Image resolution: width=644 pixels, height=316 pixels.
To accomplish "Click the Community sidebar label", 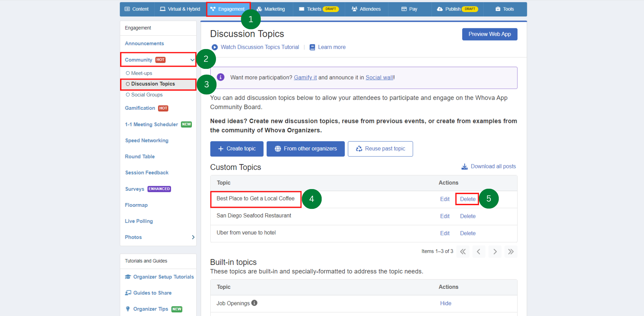I will point(139,60).
